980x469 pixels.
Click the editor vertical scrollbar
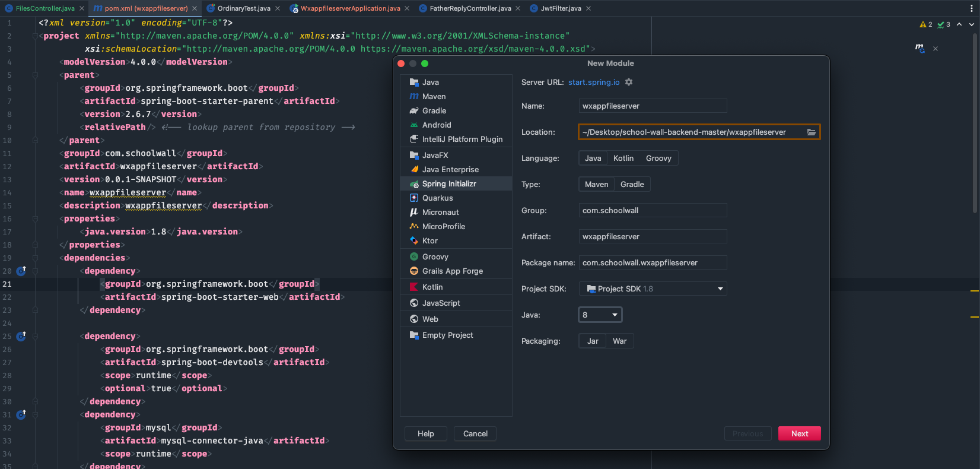(975, 123)
